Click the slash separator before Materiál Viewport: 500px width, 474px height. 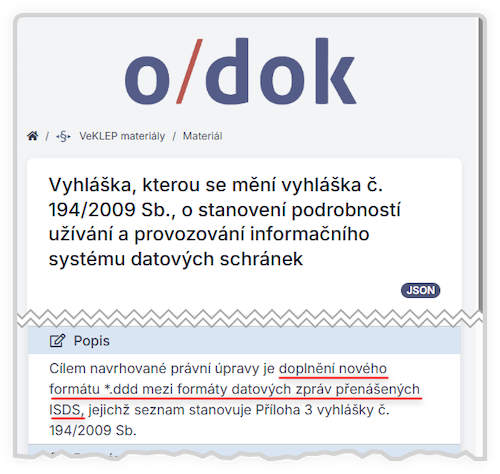click(174, 136)
